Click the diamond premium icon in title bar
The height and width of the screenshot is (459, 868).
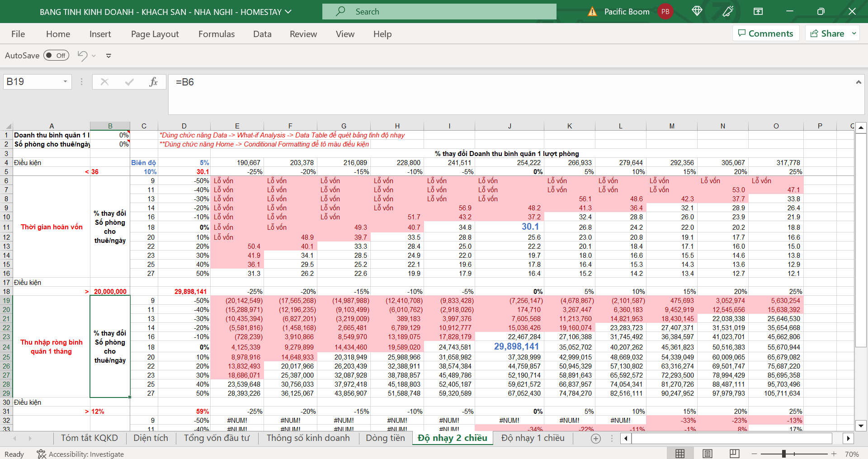[697, 11]
